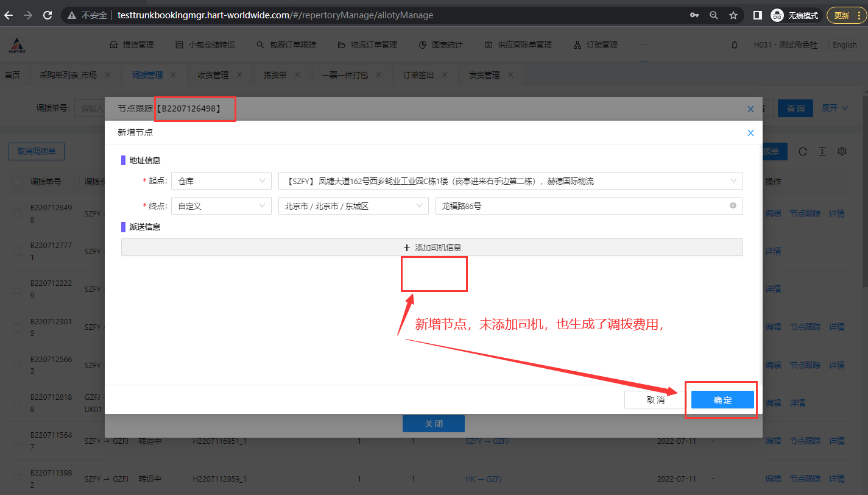Switch to the 收货管理 tab
Screen dimensions: 868x495
pyautogui.click(x=213, y=75)
